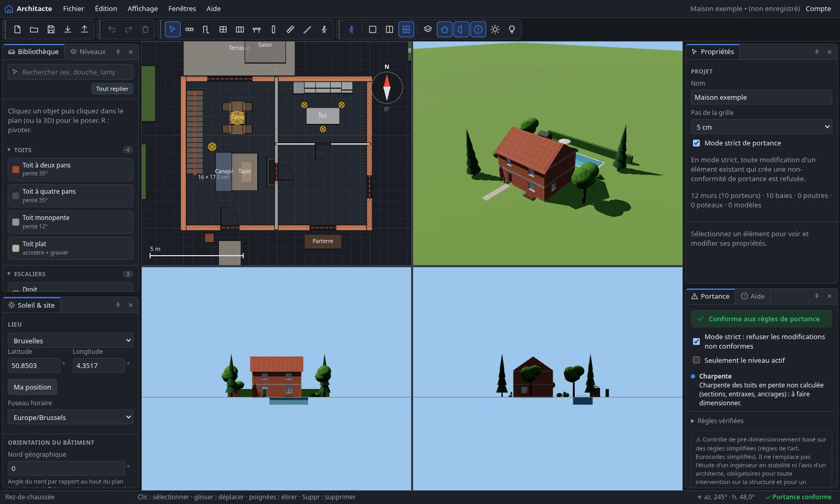Open a project with the folder icon

coord(34,29)
